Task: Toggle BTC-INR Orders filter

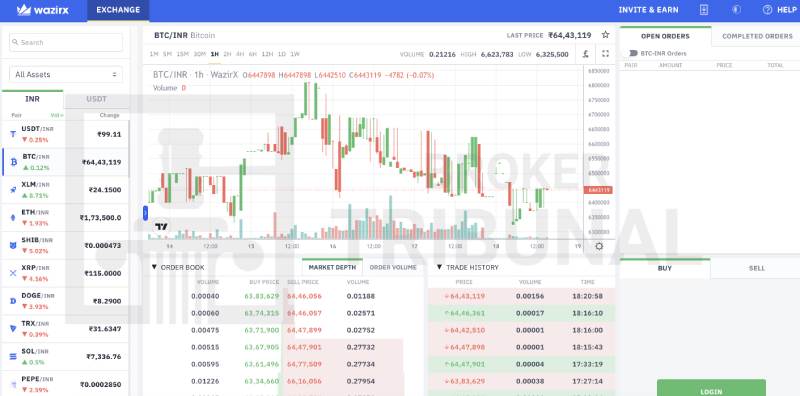Action: pyautogui.click(x=633, y=53)
